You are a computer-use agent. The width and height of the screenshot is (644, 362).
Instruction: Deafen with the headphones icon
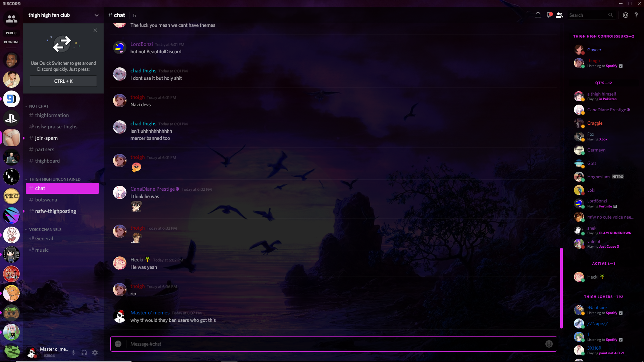tap(84, 353)
